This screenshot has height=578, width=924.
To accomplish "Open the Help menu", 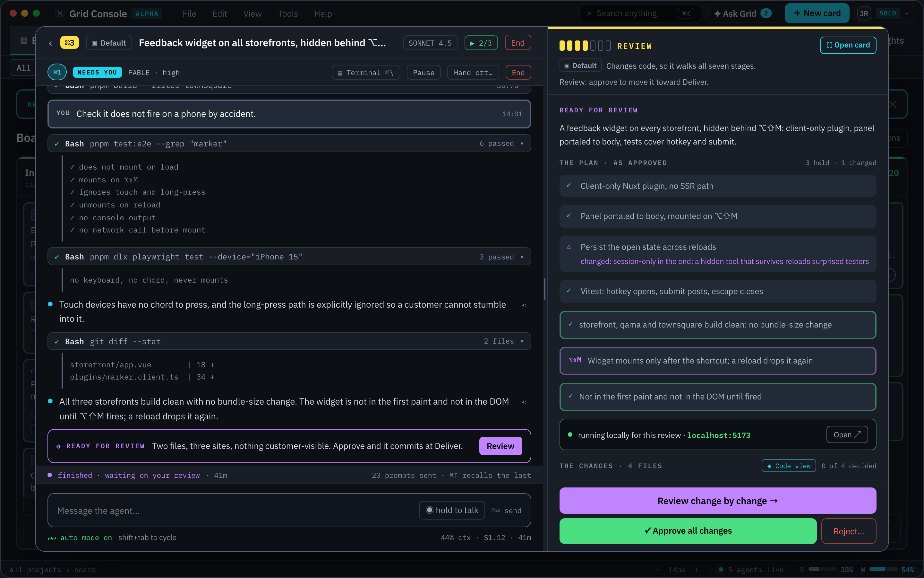I will (323, 14).
